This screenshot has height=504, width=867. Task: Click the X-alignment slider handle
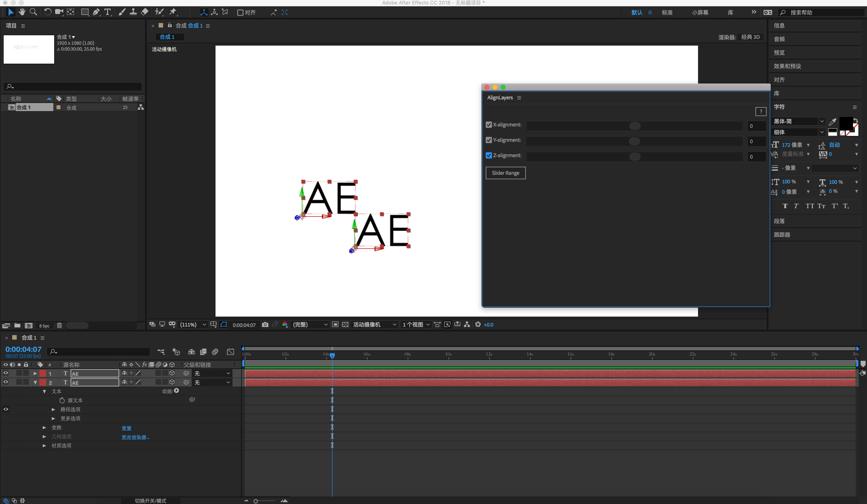634,126
